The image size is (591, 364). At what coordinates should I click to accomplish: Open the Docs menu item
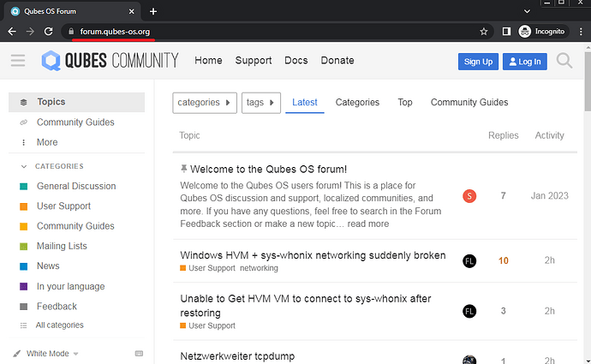[295, 60]
